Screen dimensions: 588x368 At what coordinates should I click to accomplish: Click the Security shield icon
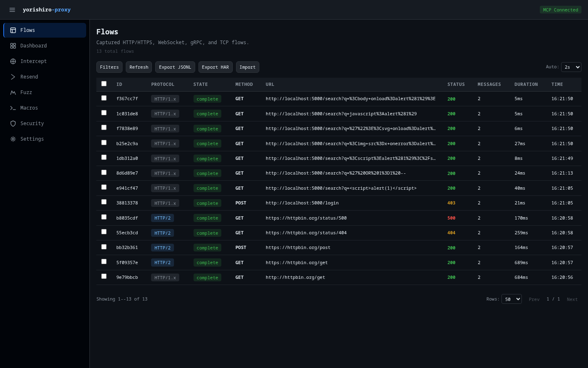[13, 123]
